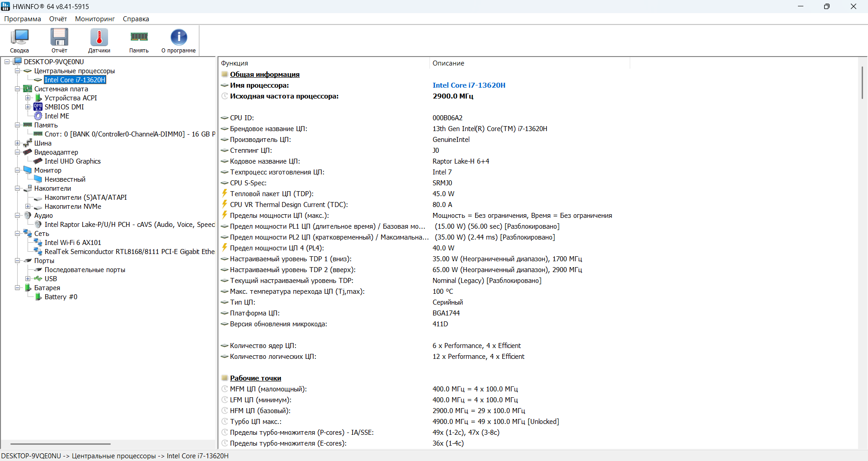Click the details pane vertical scrollbar thumb
This screenshot has width=868, height=461.
(862, 83)
